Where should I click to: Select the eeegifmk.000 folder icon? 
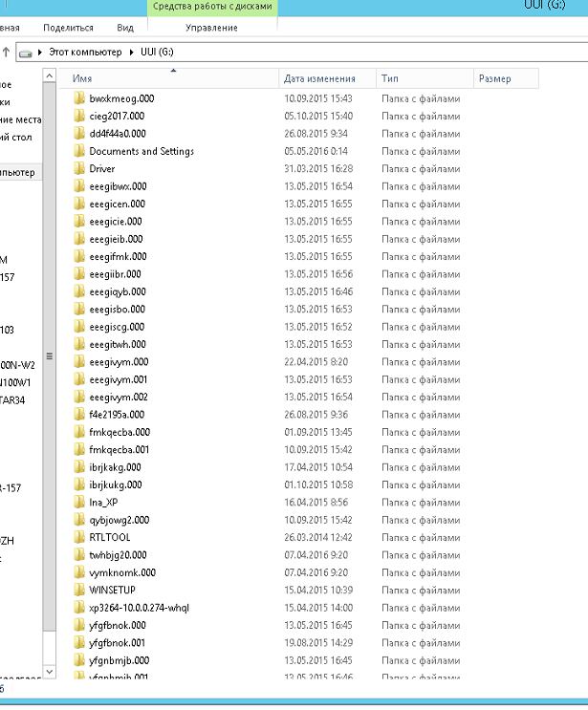(x=79, y=256)
